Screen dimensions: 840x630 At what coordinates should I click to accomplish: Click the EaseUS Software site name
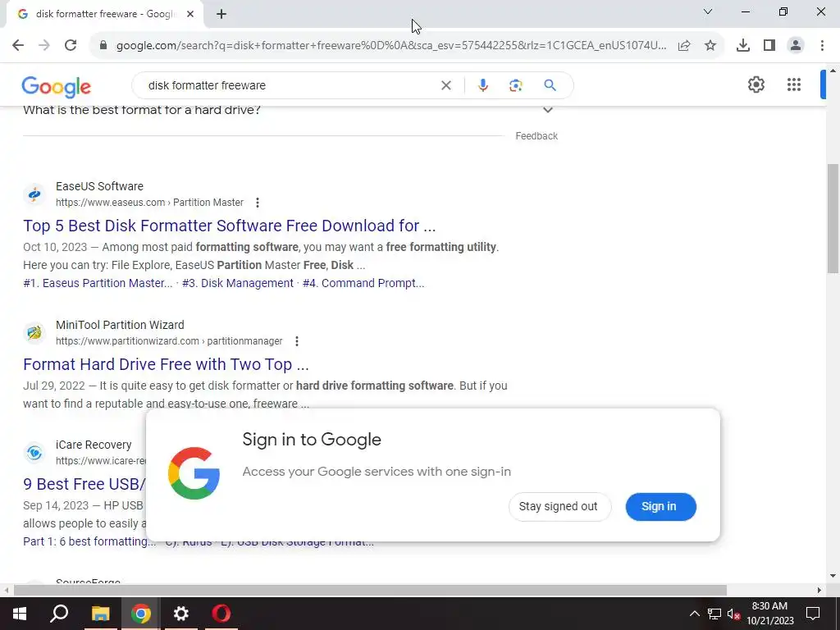[99, 186]
